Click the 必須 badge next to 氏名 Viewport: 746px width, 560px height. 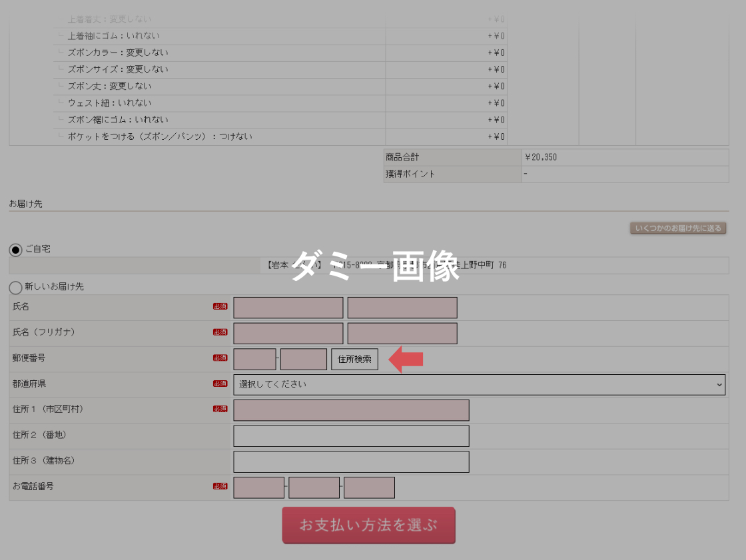click(220, 307)
